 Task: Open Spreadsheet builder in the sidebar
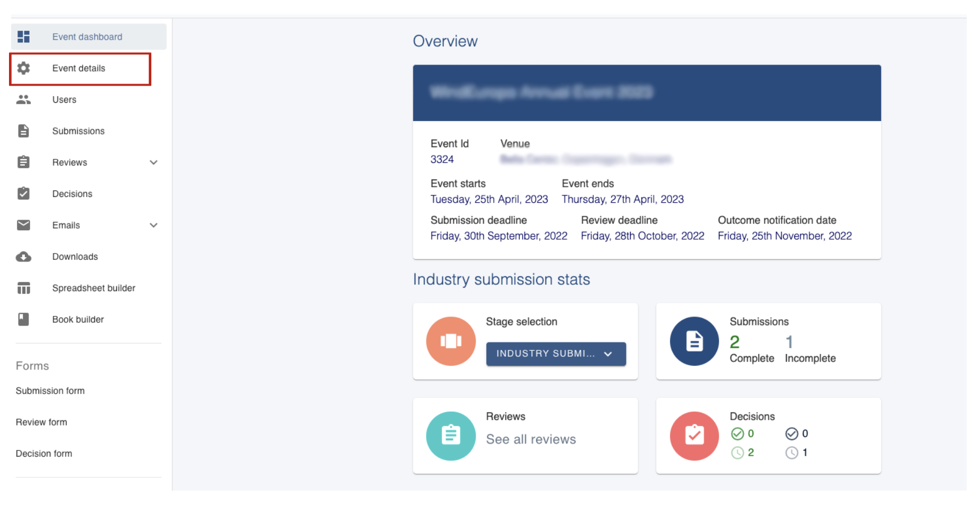(x=89, y=288)
